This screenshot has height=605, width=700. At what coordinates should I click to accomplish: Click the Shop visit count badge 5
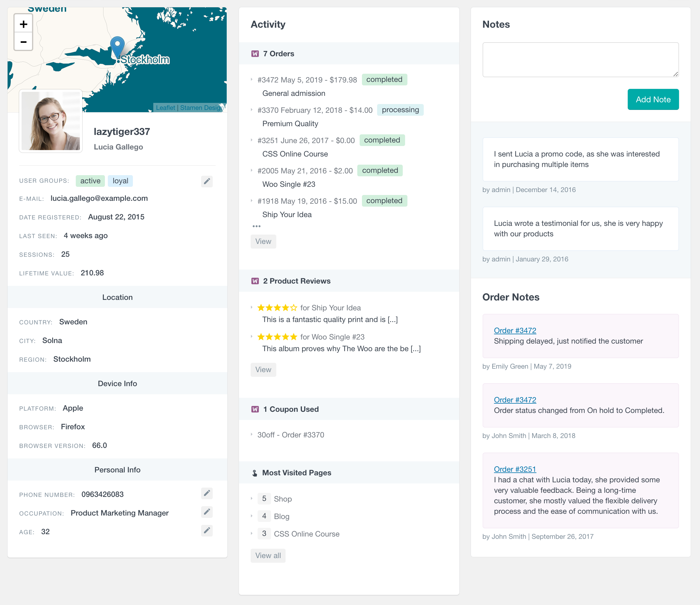264,499
